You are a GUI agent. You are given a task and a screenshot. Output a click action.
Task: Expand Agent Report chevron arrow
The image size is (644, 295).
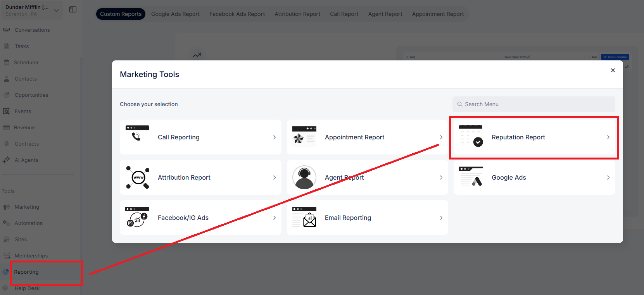(441, 177)
